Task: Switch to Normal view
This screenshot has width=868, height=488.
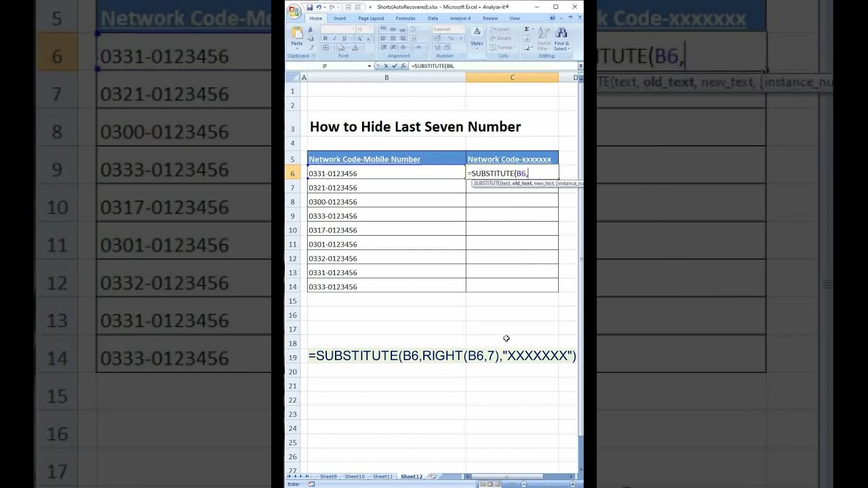Action: click(x=483, y=484)
